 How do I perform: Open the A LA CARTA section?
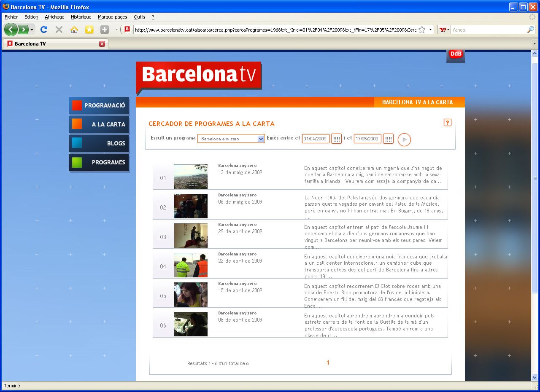click(x=99, y=124)
